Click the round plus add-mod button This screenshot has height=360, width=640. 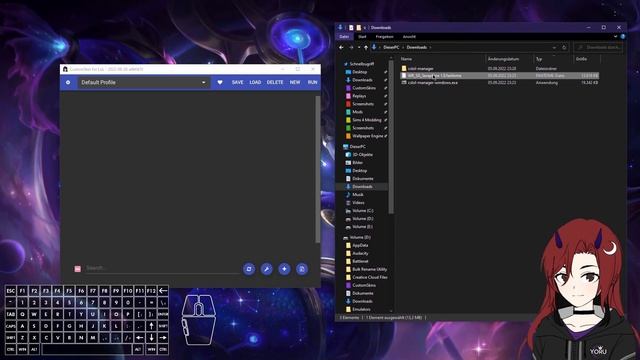[x=284, y=269]
